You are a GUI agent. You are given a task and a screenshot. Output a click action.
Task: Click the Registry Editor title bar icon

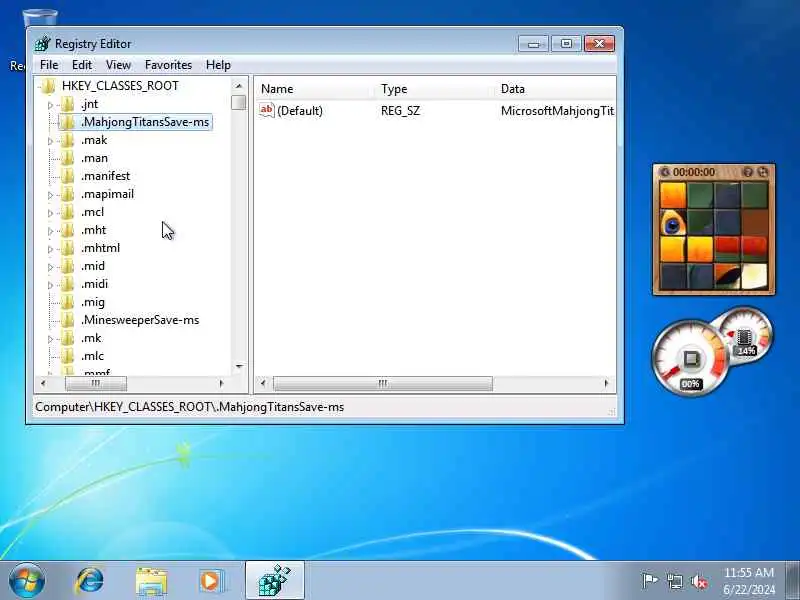click(x=43, y=44)
